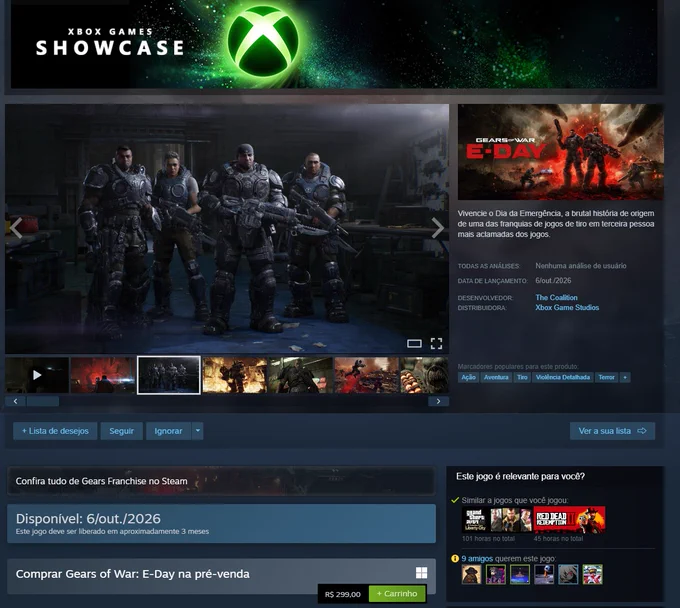
Task: Select the Aventura tag
Action: pyautogui.click(x=496, y=377)
